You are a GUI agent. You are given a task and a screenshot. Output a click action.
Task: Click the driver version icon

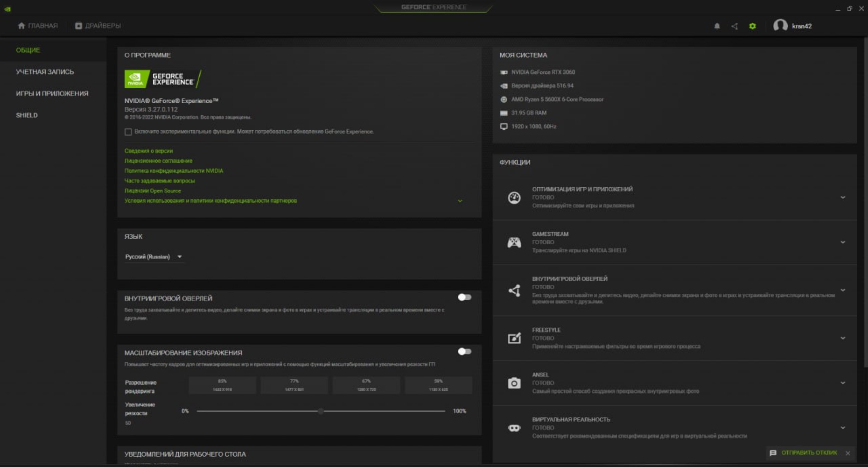504,86
